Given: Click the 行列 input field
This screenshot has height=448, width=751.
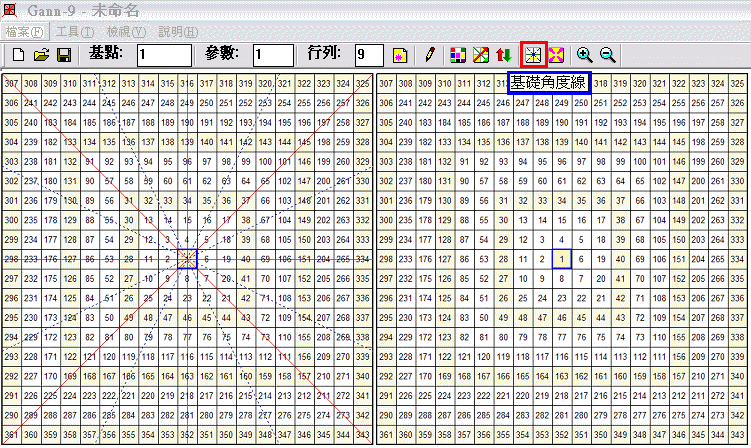Looking at the screenshot, I should pos(369,55).
